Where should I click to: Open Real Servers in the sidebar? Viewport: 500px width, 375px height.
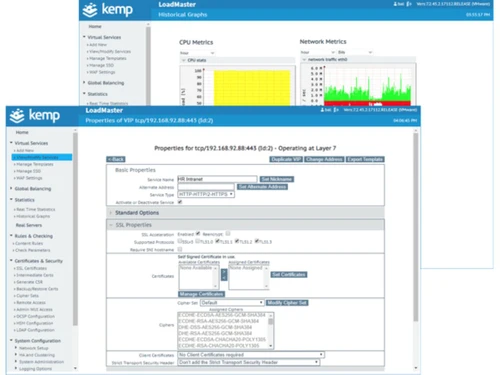(x=29, y=225)
